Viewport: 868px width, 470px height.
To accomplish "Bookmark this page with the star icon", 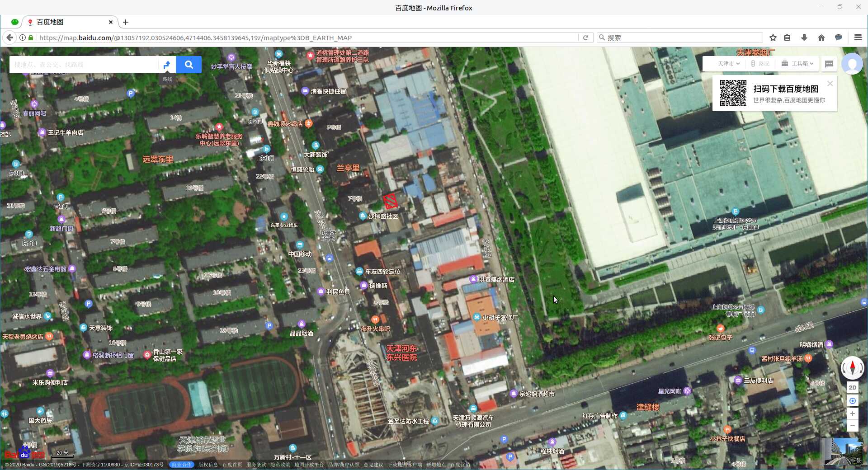I will (x=773, y=38).
